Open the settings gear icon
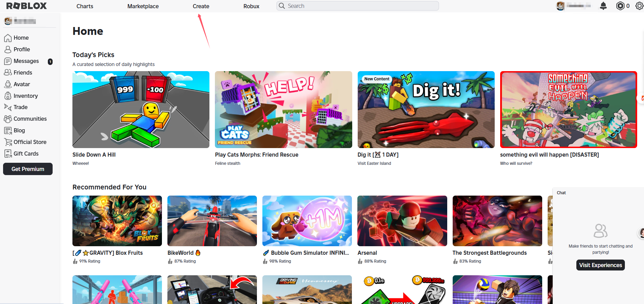 pos(639,6)
